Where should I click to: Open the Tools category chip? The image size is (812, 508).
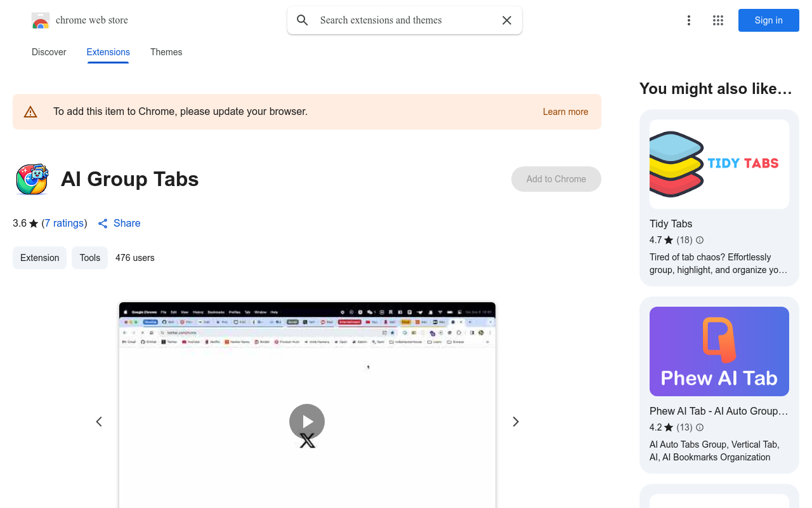point(89,258)
